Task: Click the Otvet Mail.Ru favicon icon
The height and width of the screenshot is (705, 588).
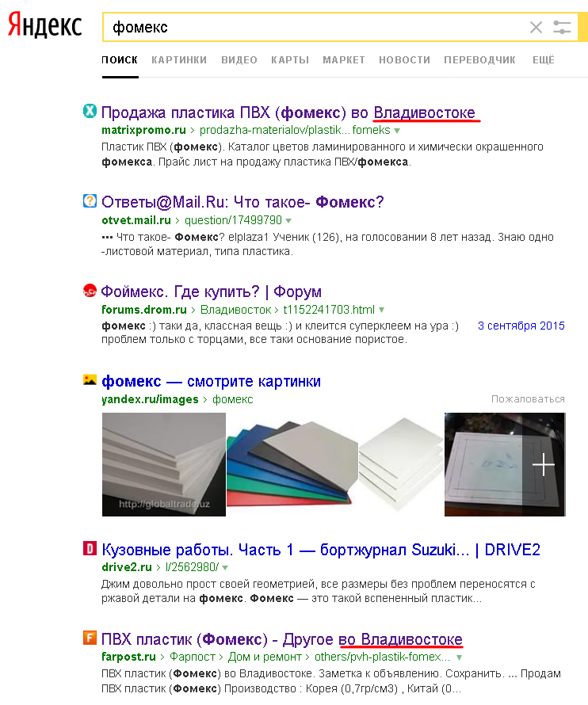Action: tap(90, 201)
